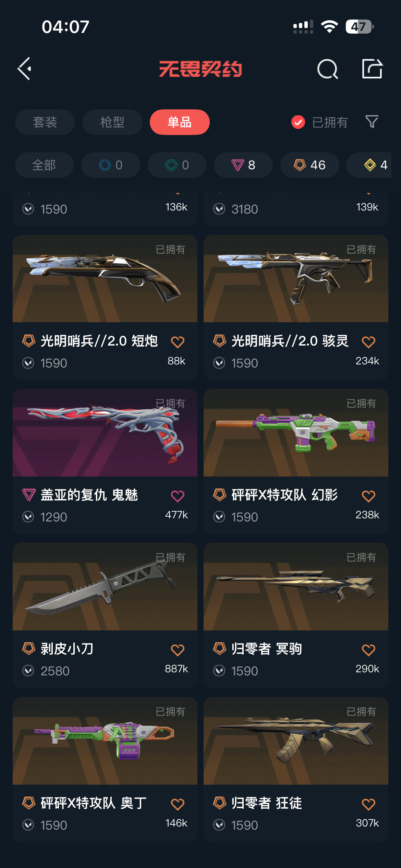Screen dimensions: 401x868
Task: Tap heart icon for 剥皮小刀
Action: pyautogui.click(x=178, y=650)
